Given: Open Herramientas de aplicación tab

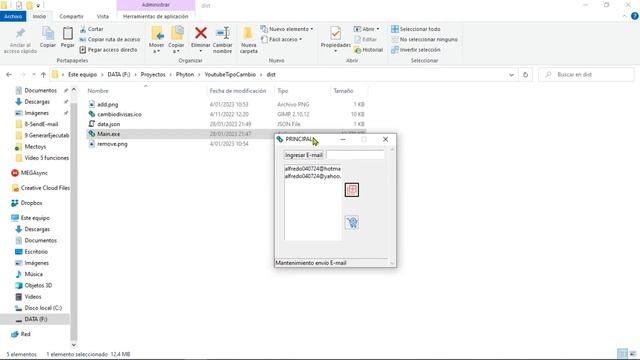Looking at the screenshot, I should click(x=156, y=16).
